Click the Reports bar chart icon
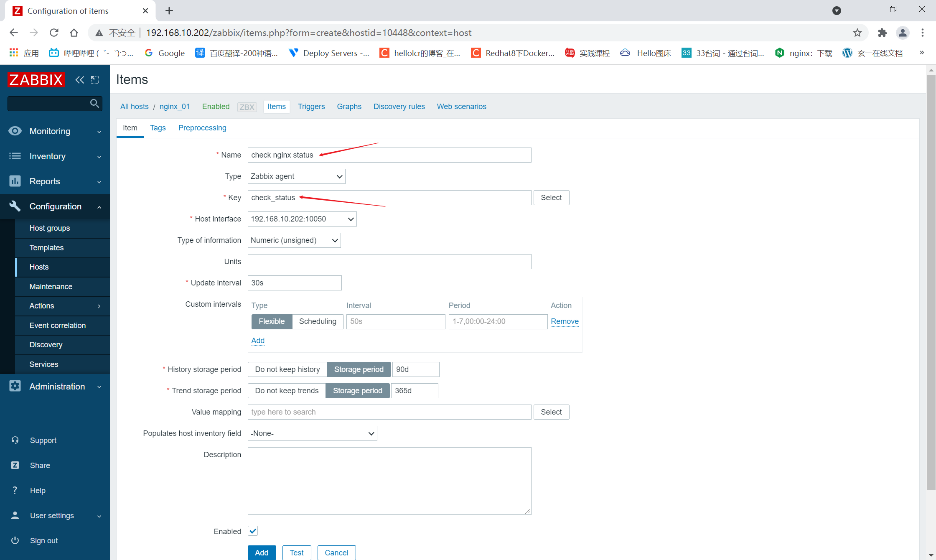Viewport: 936px width, 560px height. tap(15, 181)
